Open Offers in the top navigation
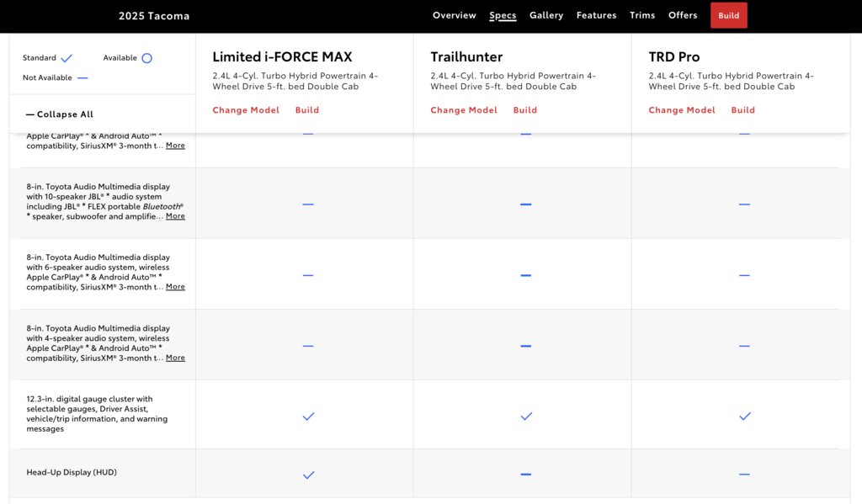862x504 pixels. pyautogui.click(x=683, y=15)
